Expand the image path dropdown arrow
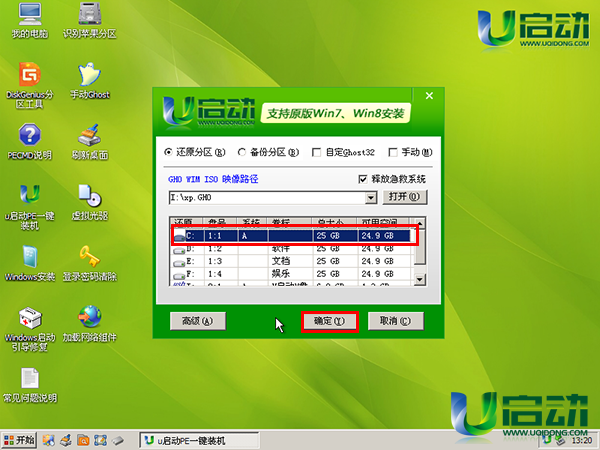 (x=370, y=198)
